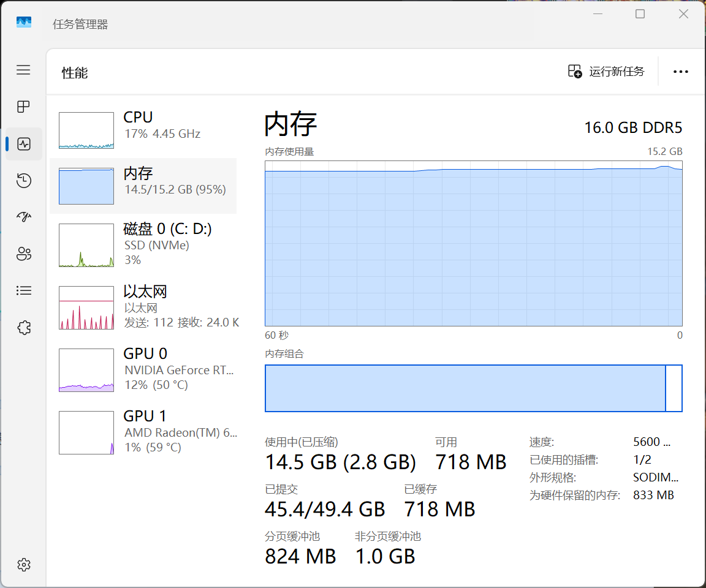Click the disk 0 activity mini graph
706x588 pixels.
click(x=86, y=245)
